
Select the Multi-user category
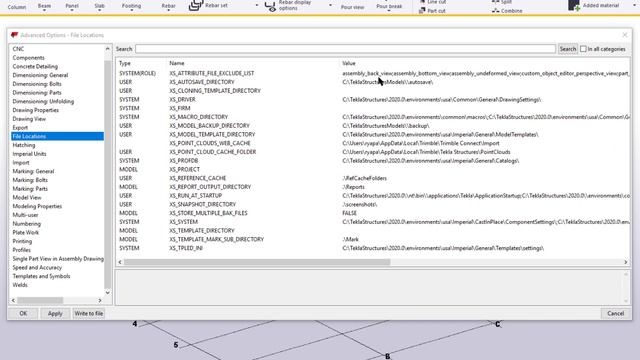click(25, 215)
